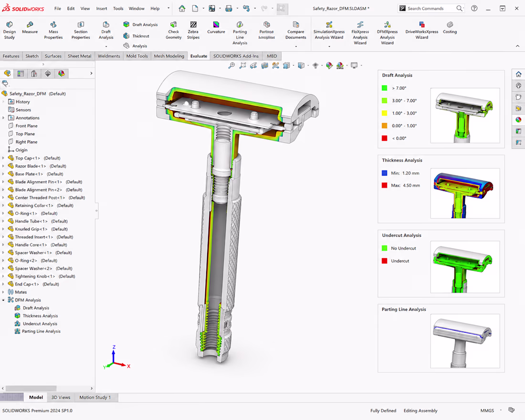
Task: Collapse the DFM Analysis folder
Action: (x=3, y=300)
